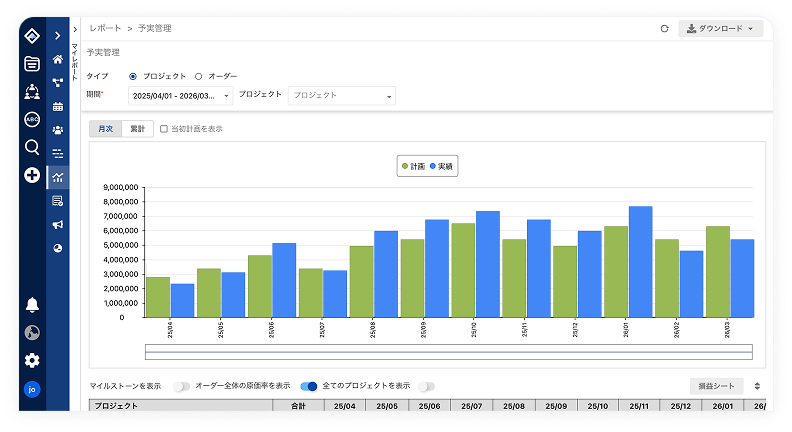Open the notifications bell icon
This screenshot has height=432, width=792.
(32, 305)
